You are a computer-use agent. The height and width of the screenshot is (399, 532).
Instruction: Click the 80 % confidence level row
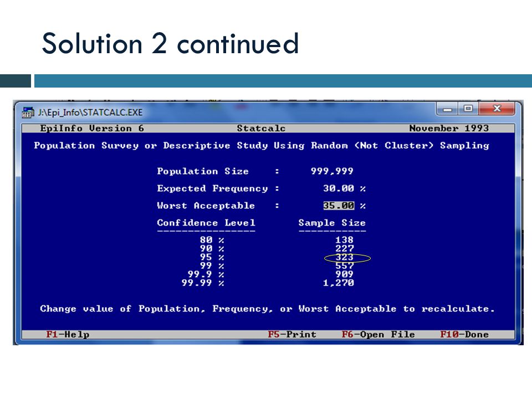212,240
